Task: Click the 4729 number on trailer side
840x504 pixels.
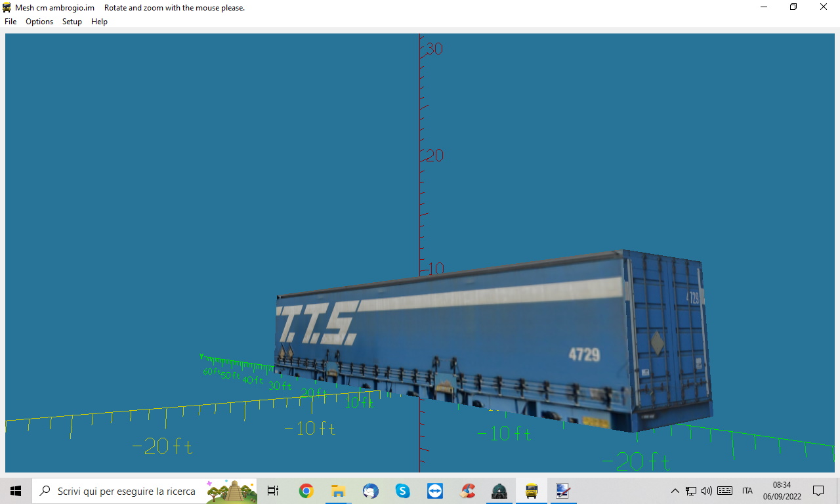Action: 584,355
